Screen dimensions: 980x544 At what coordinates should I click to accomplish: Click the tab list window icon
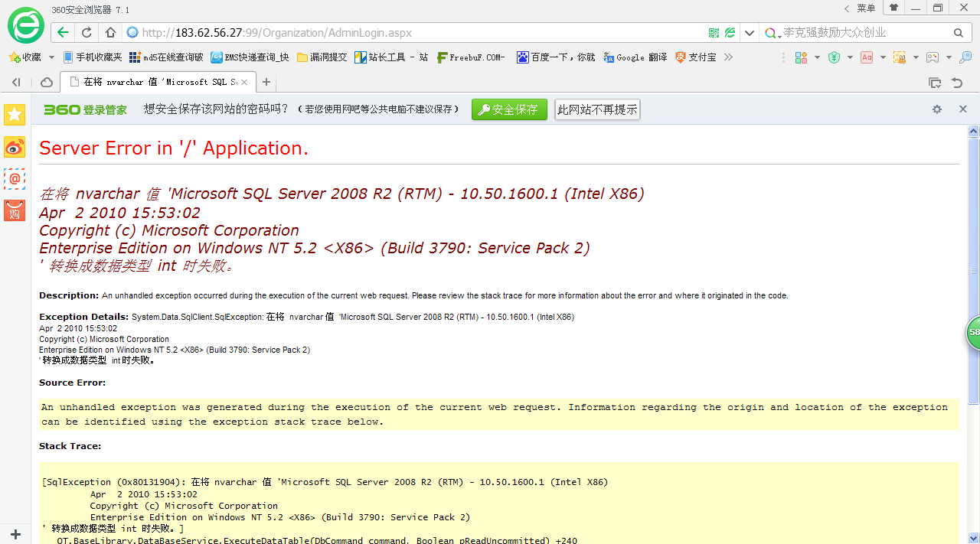[x=935, y=82]
